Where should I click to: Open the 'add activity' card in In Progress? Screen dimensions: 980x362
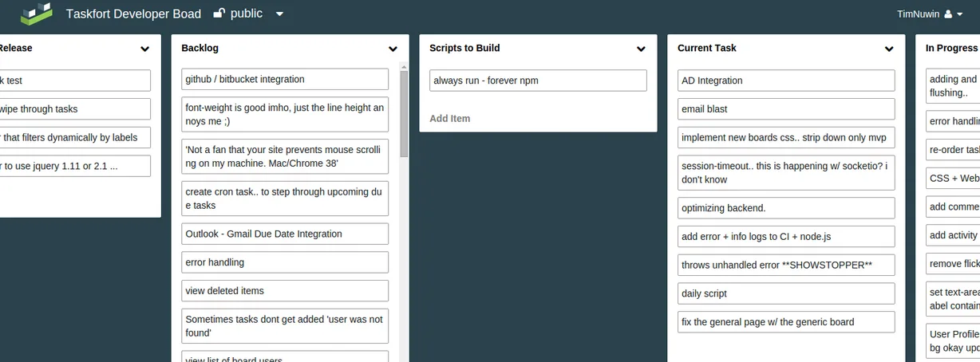(x=953, y=235)
